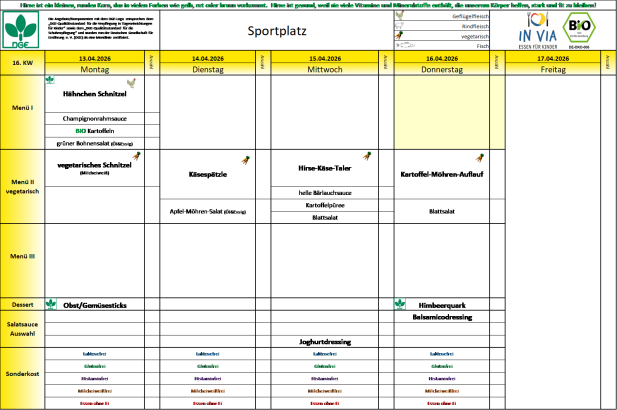Click the carrot icon in Wednesday's vegetarian menu
The width and height of the screenshot is (617, 410).
coord(367,156)
